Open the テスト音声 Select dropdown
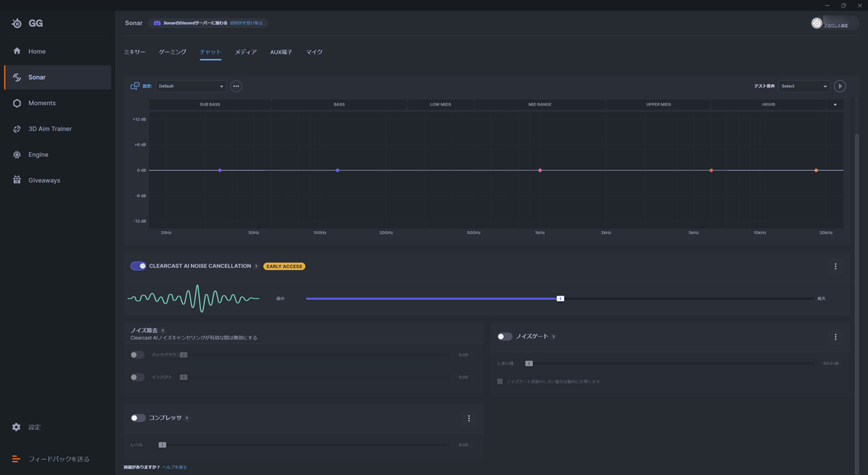 click(x=804, y=86)
